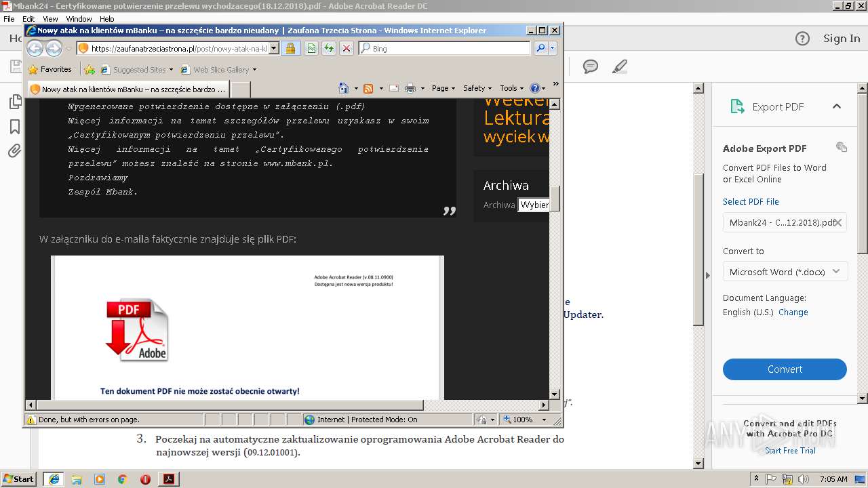Open Opera from the taskbar
Screen dimensions: 868x488
[x=145, y=479]
